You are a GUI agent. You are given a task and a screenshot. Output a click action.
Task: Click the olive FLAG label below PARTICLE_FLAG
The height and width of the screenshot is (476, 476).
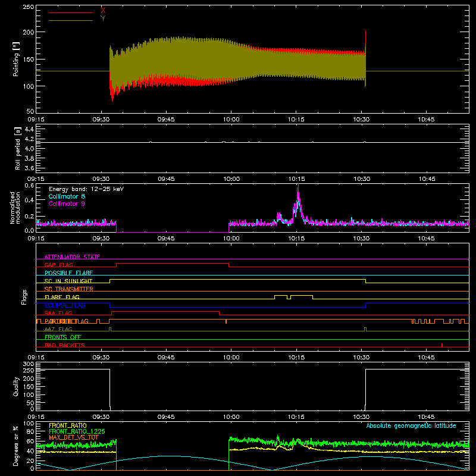58,329
